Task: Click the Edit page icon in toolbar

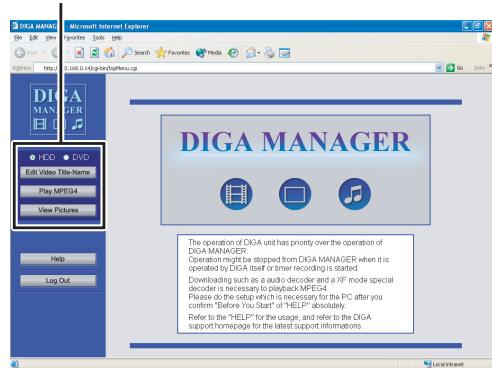Action: click(284, 53)
